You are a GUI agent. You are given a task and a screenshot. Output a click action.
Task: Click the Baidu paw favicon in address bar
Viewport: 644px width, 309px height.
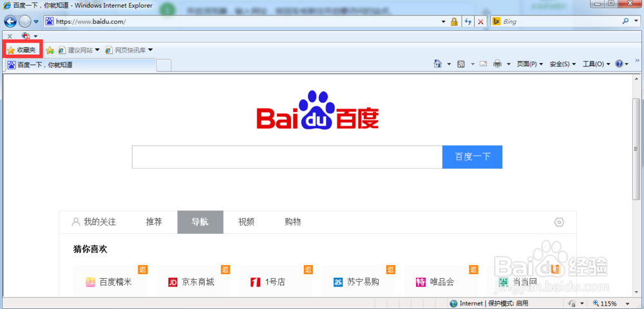pos(50,22)
